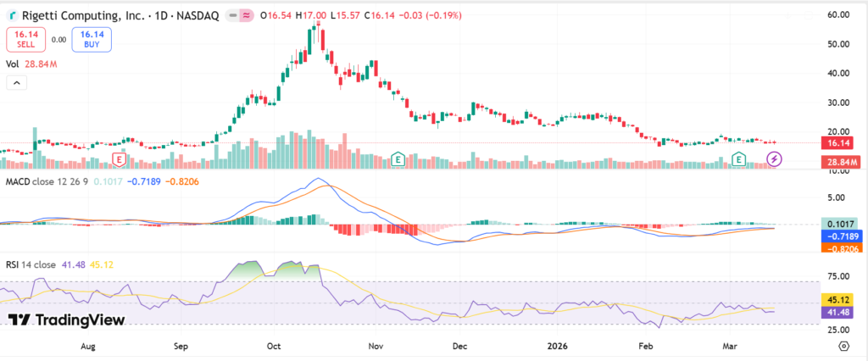Open the green earnings marker in March
868x361 pixels.
point(738,158)
